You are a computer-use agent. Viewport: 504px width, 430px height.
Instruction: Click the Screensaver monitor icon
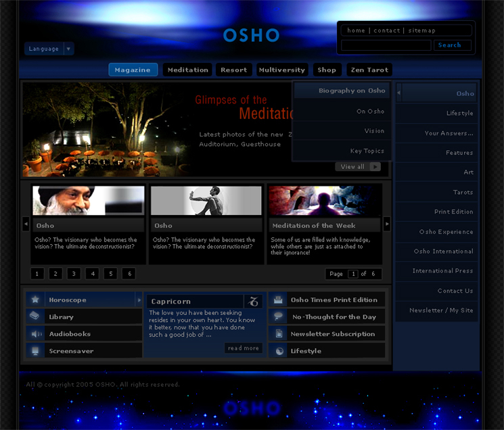(x=35, y=351)
